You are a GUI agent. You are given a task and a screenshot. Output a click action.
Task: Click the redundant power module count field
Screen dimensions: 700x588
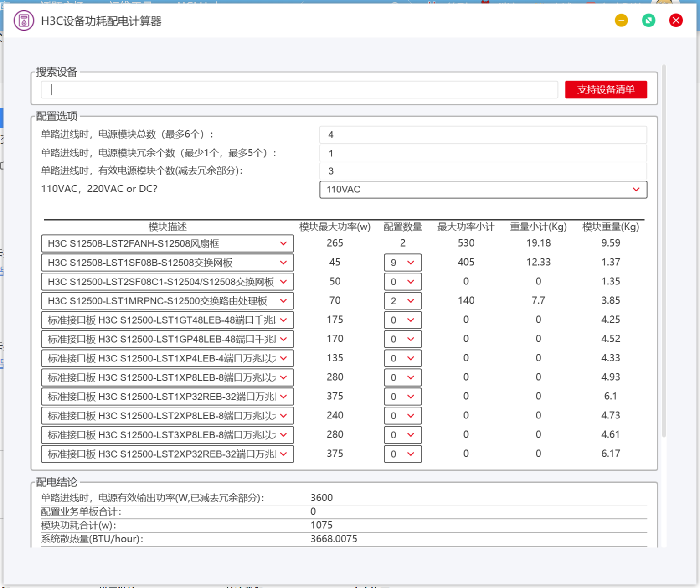483,153
